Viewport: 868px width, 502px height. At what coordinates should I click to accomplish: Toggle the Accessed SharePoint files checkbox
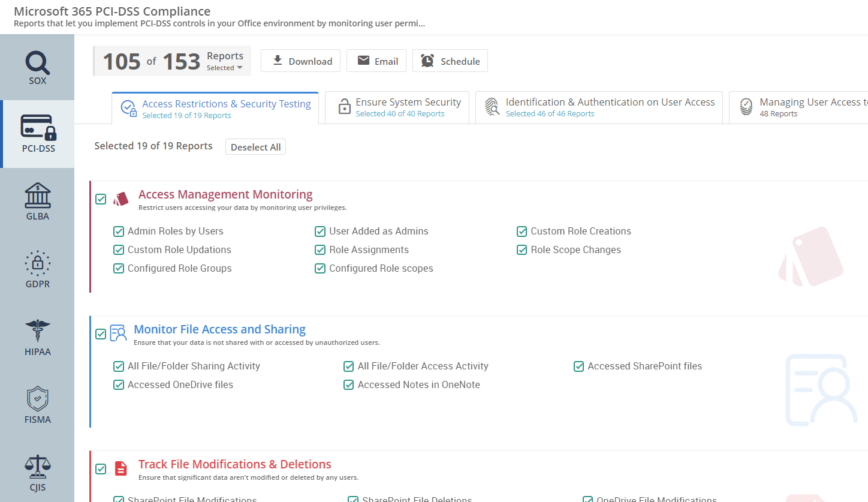click(x=578, y=366)
